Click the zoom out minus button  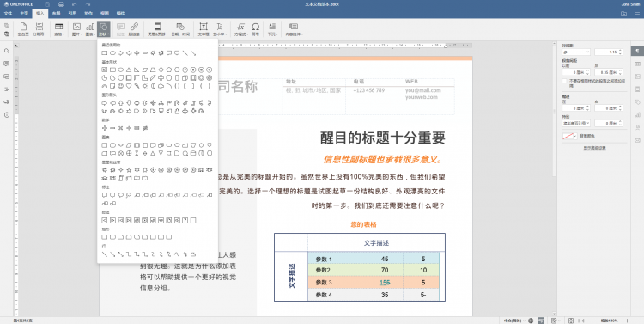[x=592, y=321]
